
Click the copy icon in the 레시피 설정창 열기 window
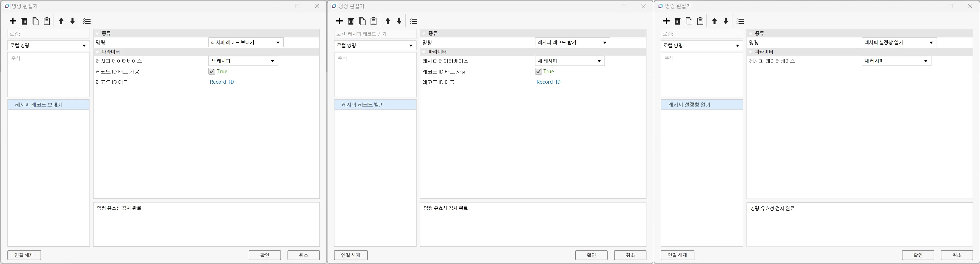point(689,21)
